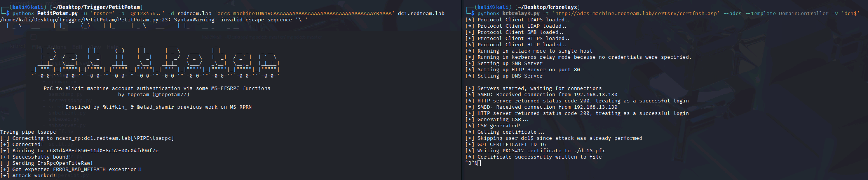Click the 'Inspired by @tifkin_ & @elad_shamir' line

[158, 107]
